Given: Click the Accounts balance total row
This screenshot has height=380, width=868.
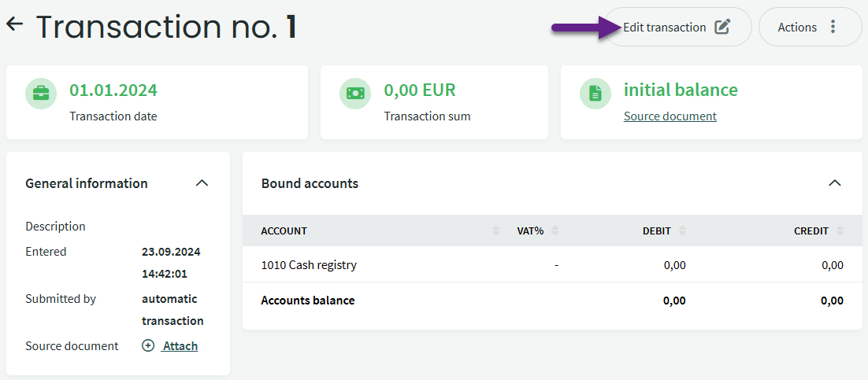Looking at the screenshot, I should [552, 301].
